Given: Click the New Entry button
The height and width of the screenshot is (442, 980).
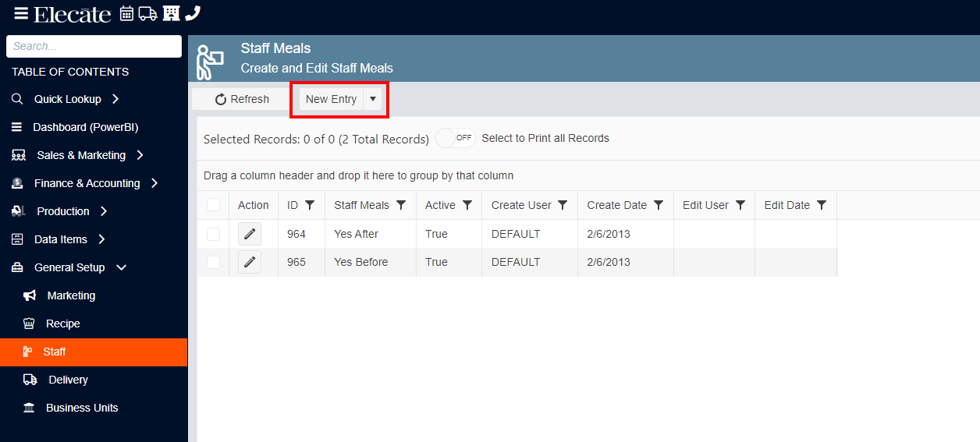Looking at the screenshot, I should click(x=331, y=99).
